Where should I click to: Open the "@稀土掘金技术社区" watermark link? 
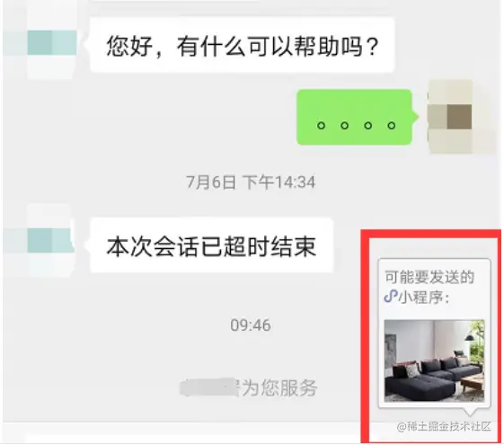click(444, 426)
